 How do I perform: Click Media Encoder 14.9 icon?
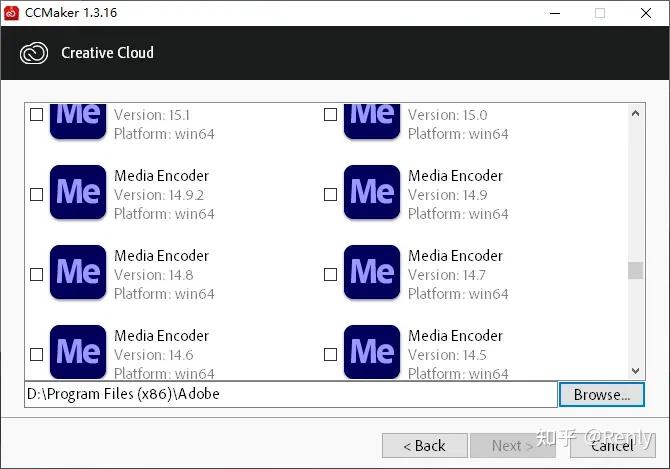click(372, 192)
